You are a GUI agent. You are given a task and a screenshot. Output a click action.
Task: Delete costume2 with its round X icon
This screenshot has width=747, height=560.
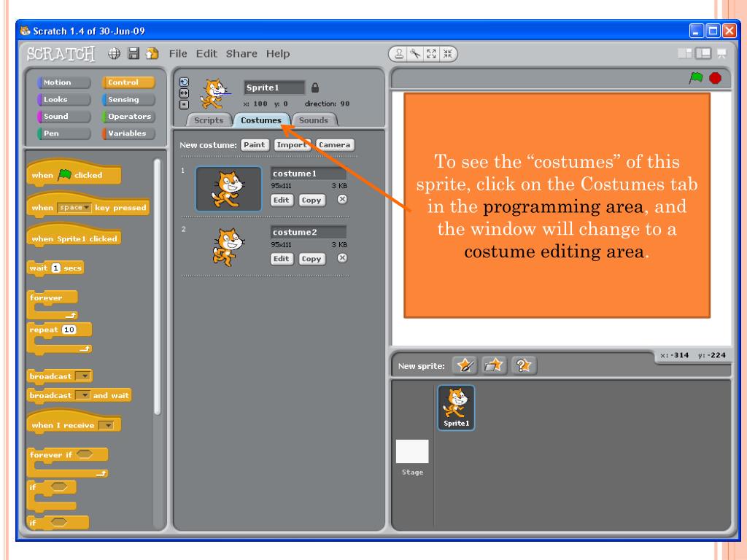[342, 258]
